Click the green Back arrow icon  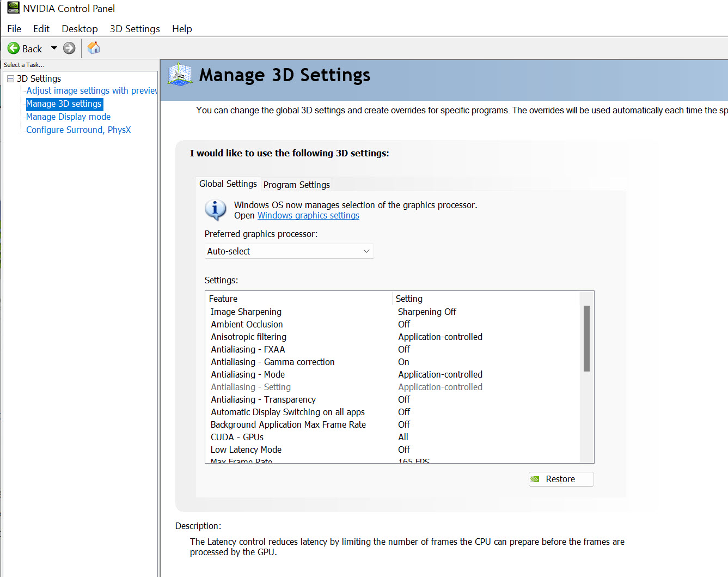(14, 48)
